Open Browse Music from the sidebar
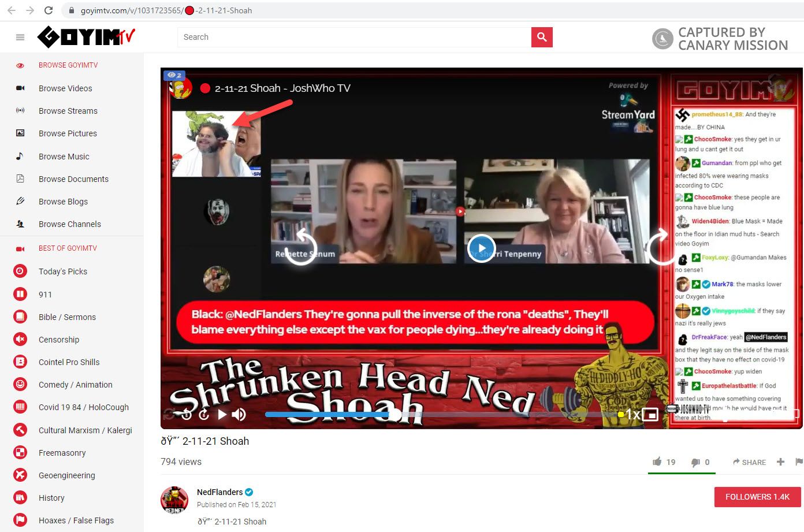This screenshot has height=532, width=804. (x=64, y=157)
